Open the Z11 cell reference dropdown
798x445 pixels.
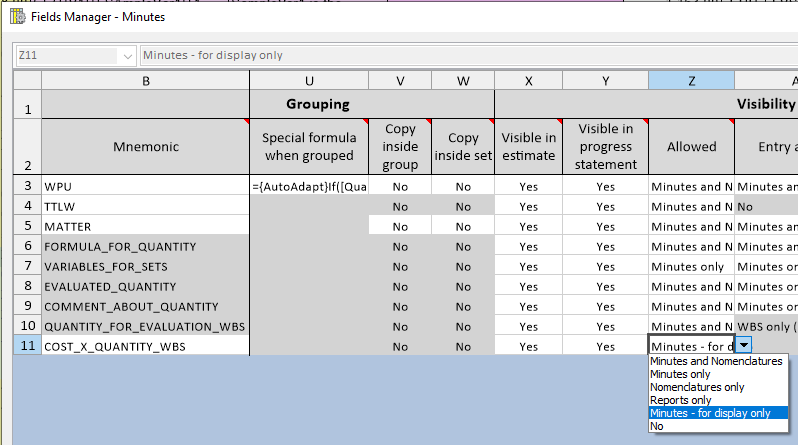pos(127,56)
